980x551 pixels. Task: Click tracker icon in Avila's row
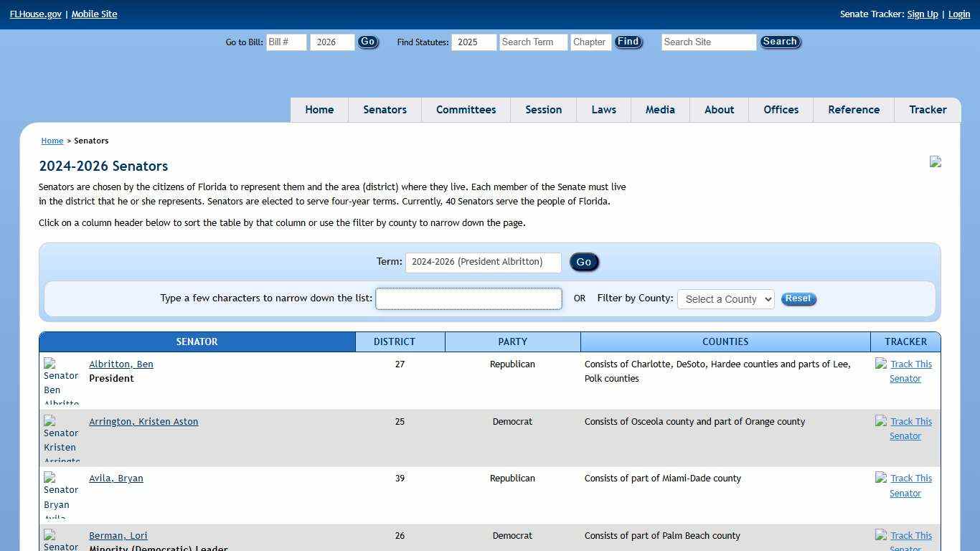coord(881,478)
